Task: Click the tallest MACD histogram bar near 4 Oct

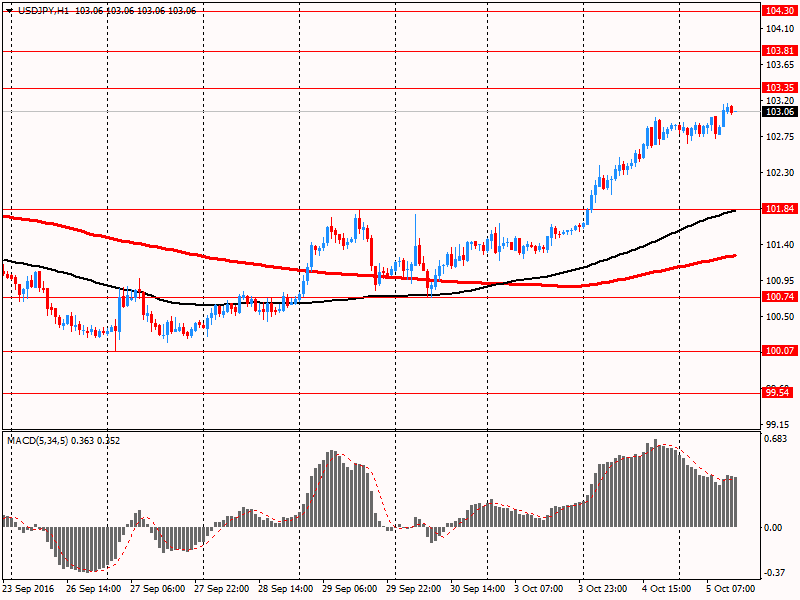Action: [656, 483]
